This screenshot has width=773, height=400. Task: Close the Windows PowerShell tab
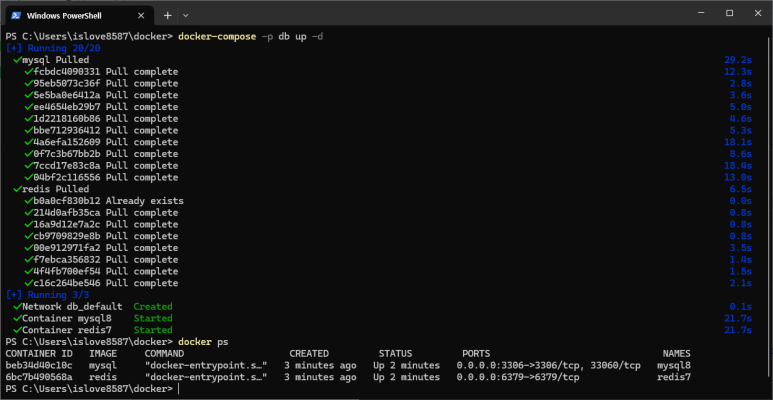pyautogui.click(x=141, y=16)
